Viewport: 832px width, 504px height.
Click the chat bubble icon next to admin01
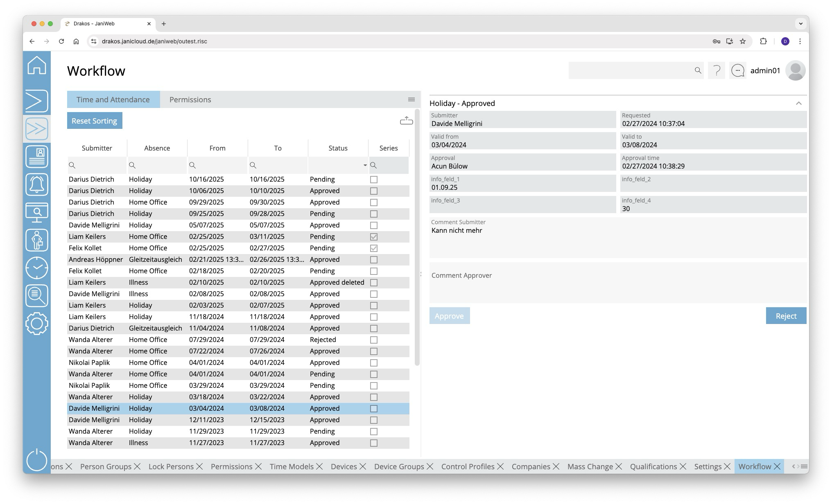click(x=737, y=71)
